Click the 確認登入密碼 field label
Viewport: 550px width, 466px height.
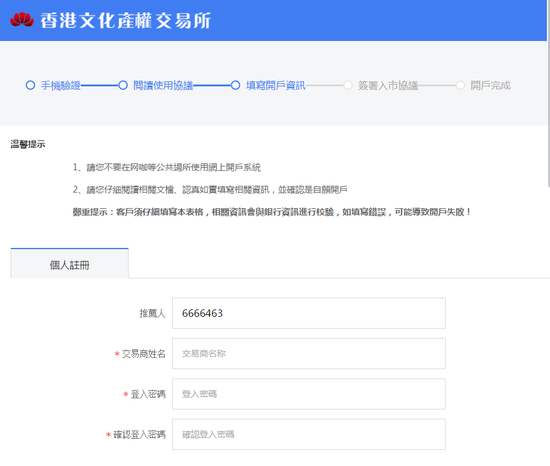click(x=139, y=434)
